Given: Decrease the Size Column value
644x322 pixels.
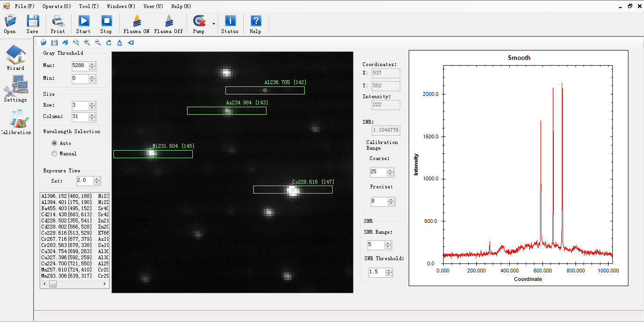Looking at the screenshot, I should point(92,119).
